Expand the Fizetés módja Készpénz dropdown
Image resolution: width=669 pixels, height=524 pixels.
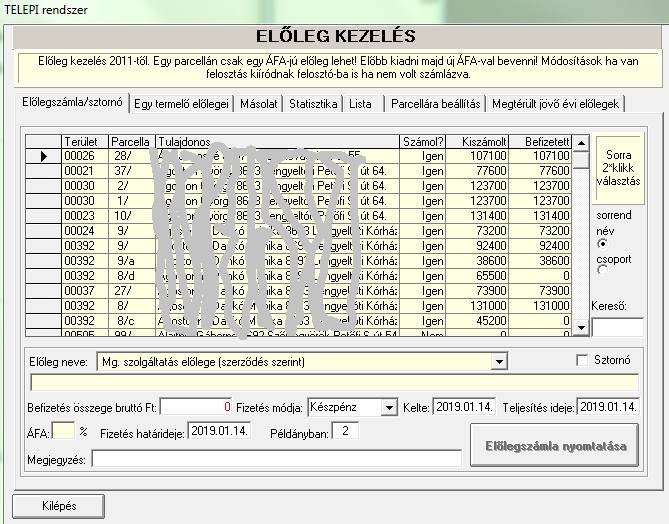pyautogui.click(x=389, y=408)
